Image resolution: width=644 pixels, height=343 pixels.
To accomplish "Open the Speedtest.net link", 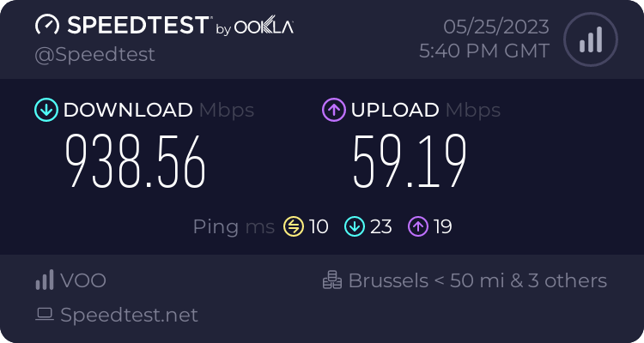I will coord(130,315).
